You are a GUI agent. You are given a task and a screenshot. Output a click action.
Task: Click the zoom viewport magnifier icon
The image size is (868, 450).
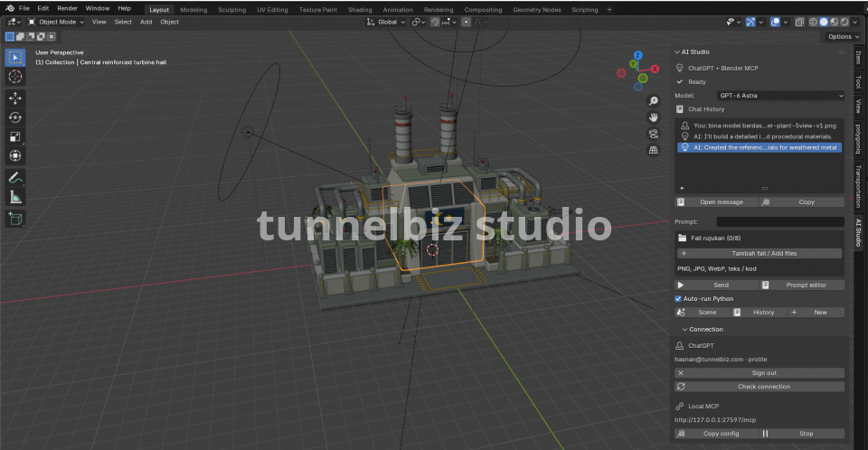click(x=654, y=100)
